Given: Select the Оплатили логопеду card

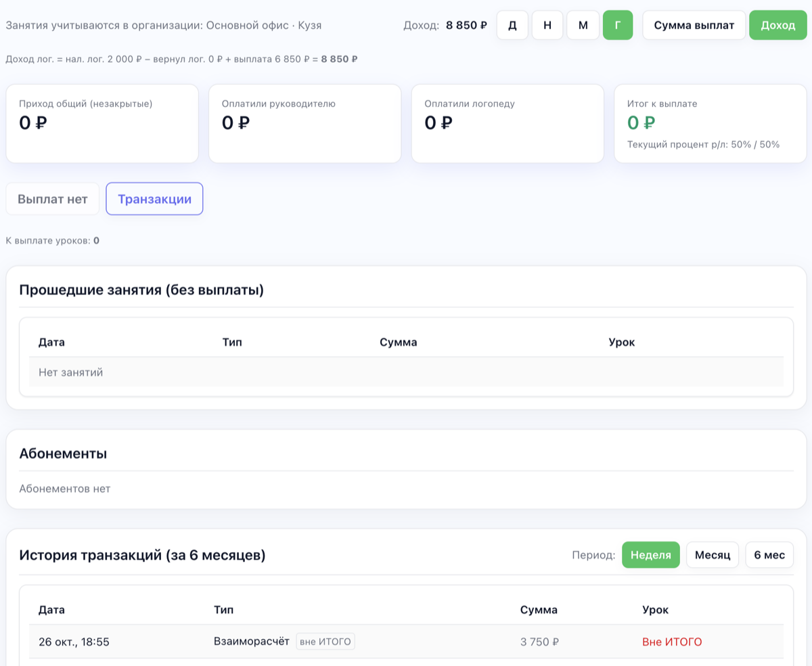Looking at the screenshot, I should tap(507, 123).
